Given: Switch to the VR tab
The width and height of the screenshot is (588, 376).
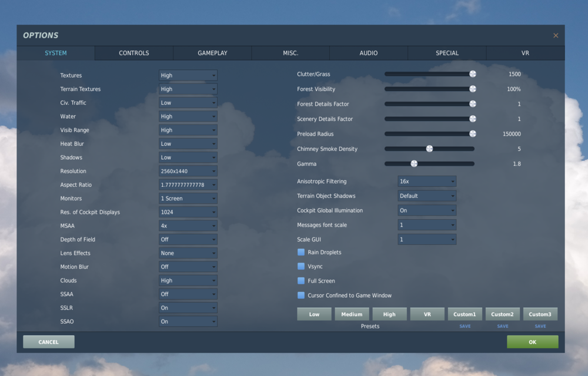Looking at the screenshot, I should [525, 53].
